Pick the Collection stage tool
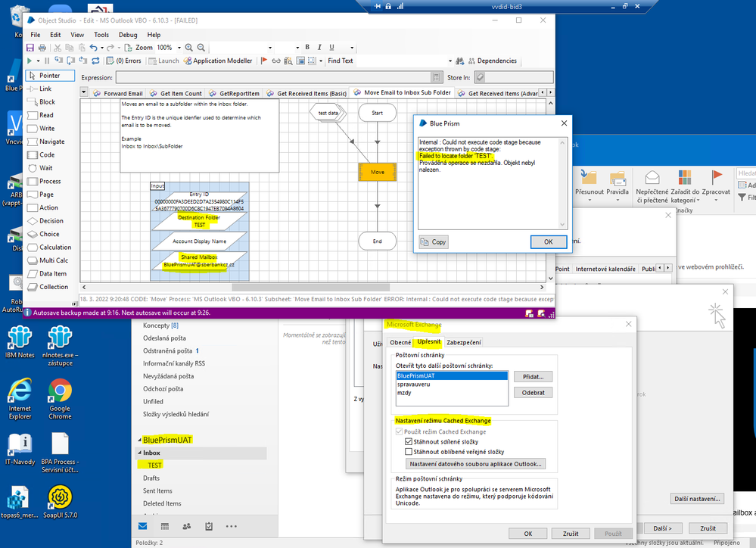The width and height of the screenshot is (756, 548). point(53,287)
